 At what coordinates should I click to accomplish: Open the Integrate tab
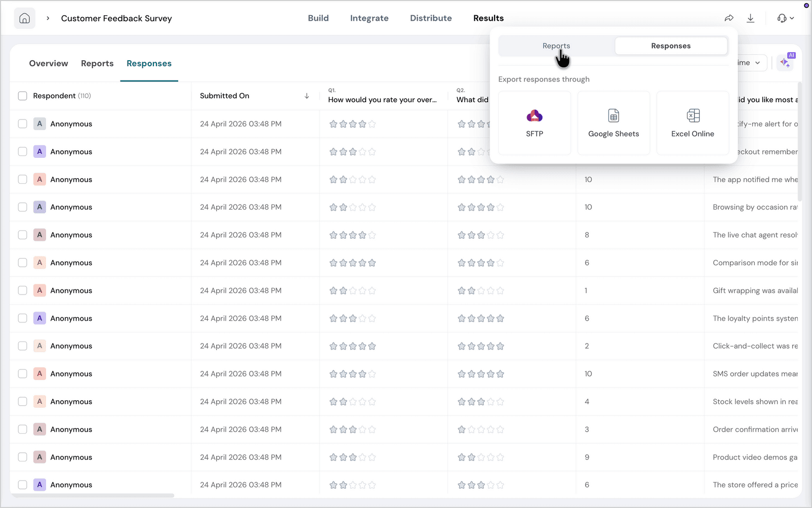click(370, 18)
